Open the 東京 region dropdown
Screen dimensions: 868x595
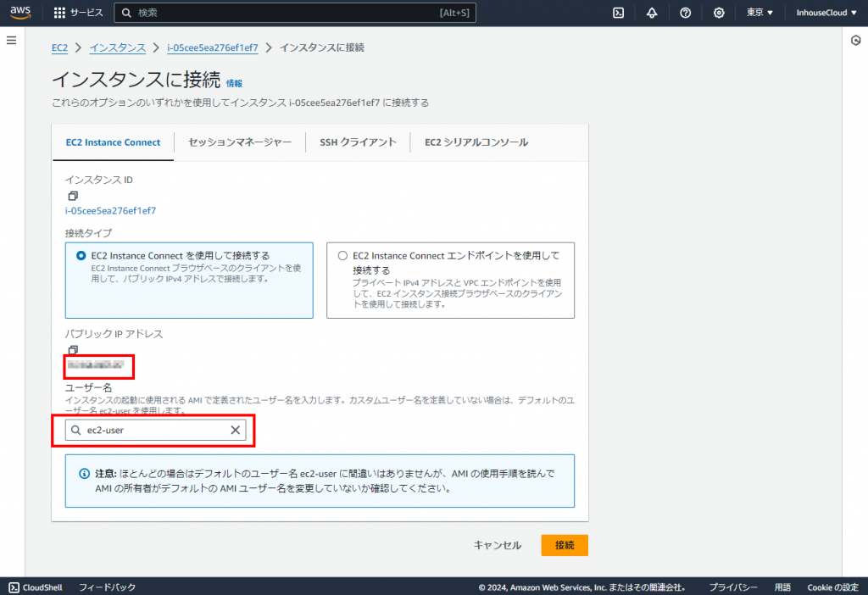(x=759, y=13)
